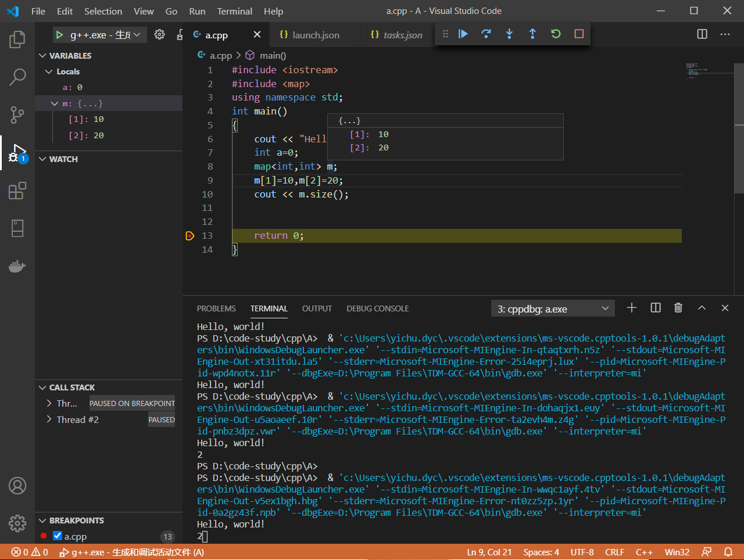
Task: Open the Terminal menu
Action: click(234, 11)
